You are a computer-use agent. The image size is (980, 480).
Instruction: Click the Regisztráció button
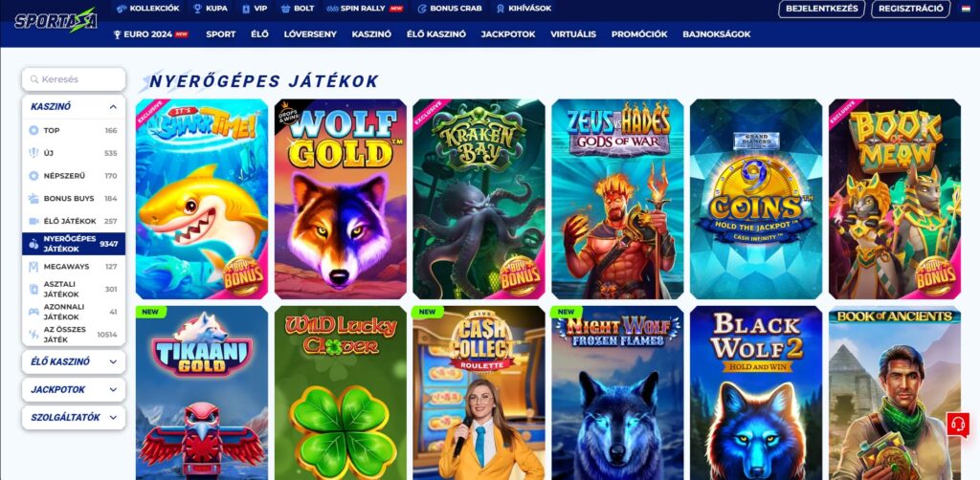click(x=911, y=9)
